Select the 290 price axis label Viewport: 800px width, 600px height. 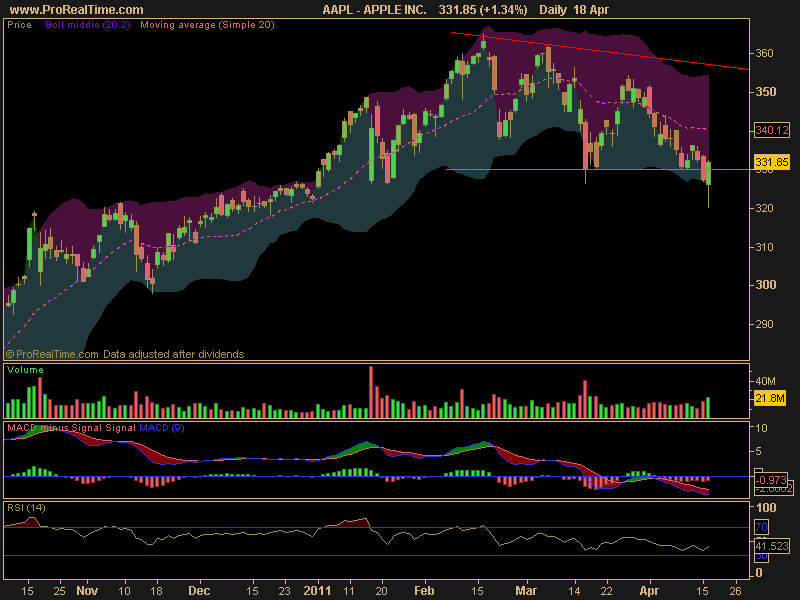pyautogui.click(x=764, y=324)
